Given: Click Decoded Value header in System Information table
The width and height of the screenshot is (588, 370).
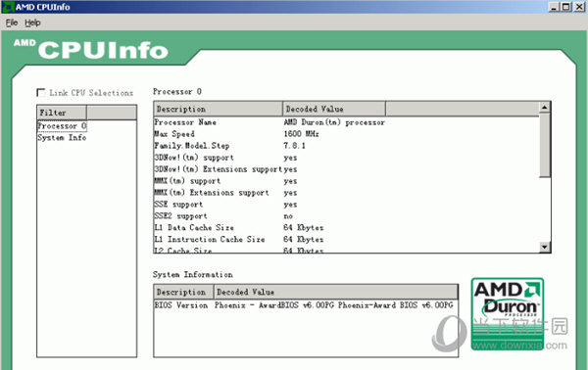Looking at the screenshot, I should 335,292.
